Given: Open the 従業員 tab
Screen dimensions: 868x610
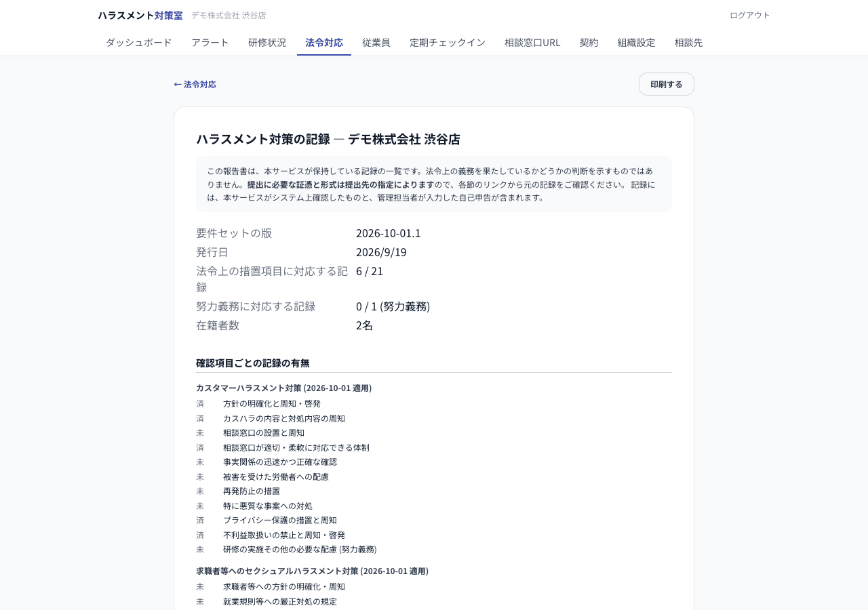Looking at the screenshot, I should 376,42.
